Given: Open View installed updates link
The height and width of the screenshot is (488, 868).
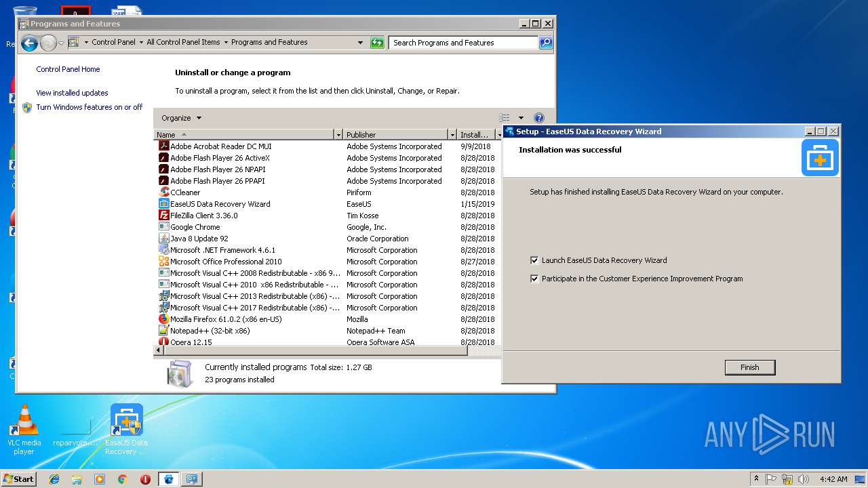Looking at the screenshot, I should (72, 93).
